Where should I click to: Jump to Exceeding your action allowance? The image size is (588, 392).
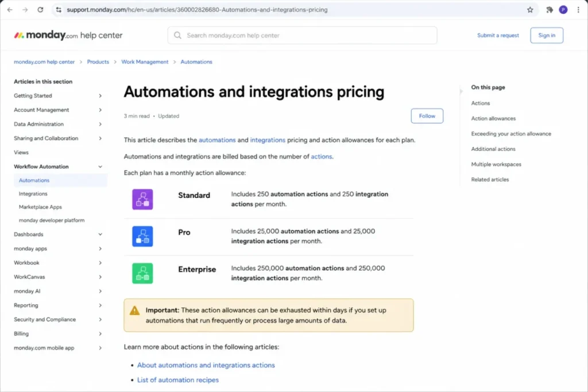coord(511,134)
